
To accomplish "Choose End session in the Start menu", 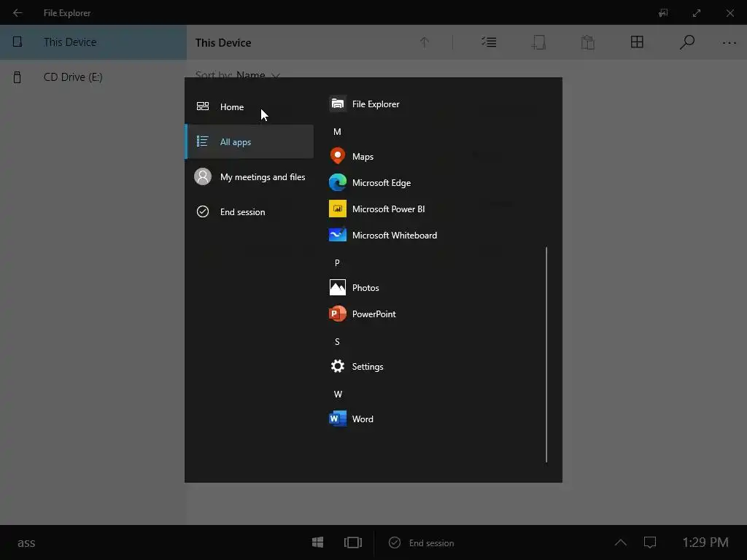I will [x=249, y=211].
